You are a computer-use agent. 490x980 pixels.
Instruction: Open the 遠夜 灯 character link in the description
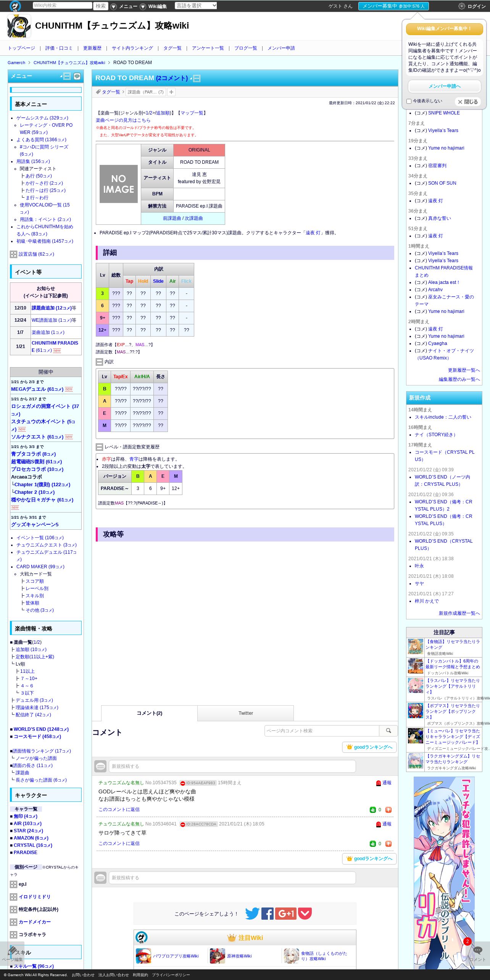point(313,233)
